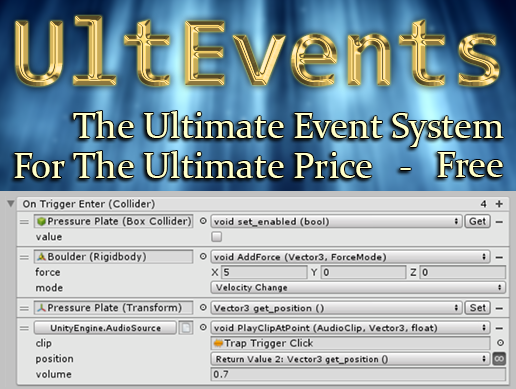Click the volume input field showing 0.7
Screen dimensions: 516x389
tap(358, 374)
